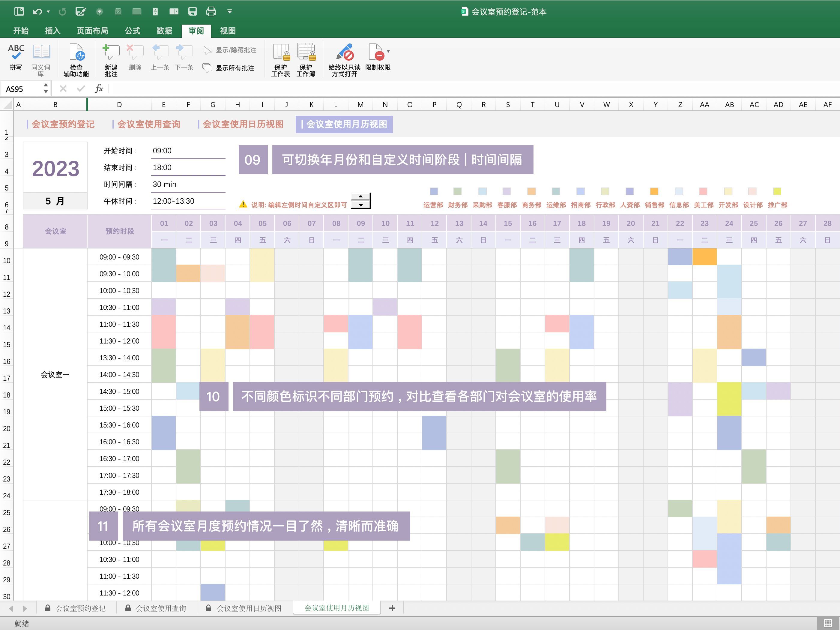840x630 pixels.
Task: Click the end time field 18:00
Action: pyautogui.click(x=188, y=168)
